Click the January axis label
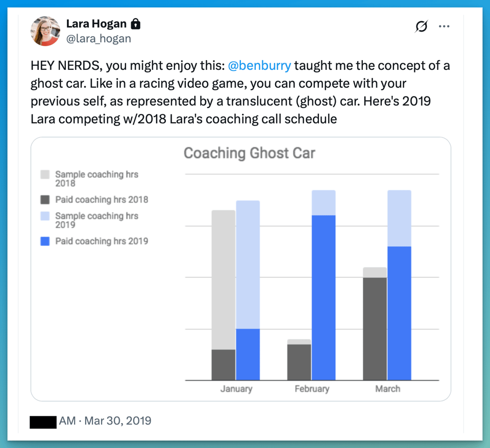The image size is (490, 448). click(236, 389)
